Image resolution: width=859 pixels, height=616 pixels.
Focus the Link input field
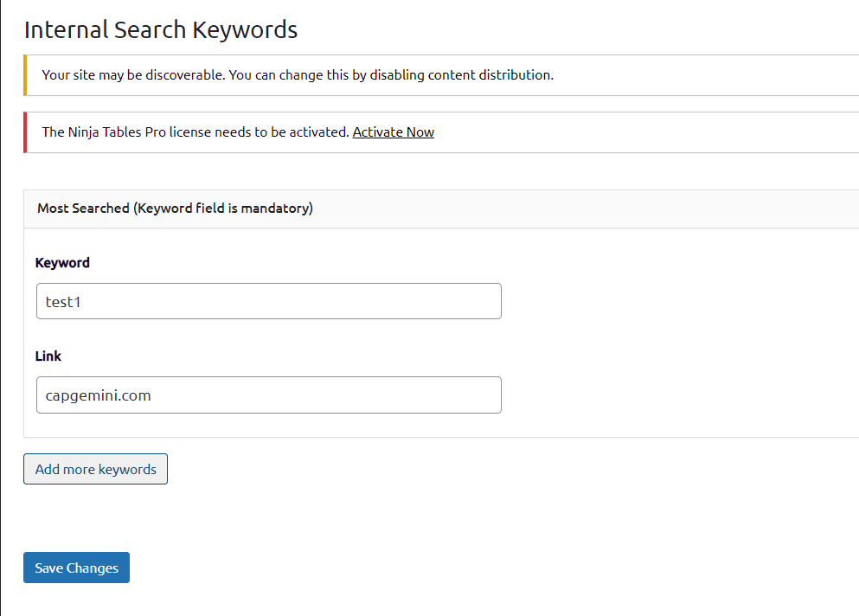coord(268,395)
